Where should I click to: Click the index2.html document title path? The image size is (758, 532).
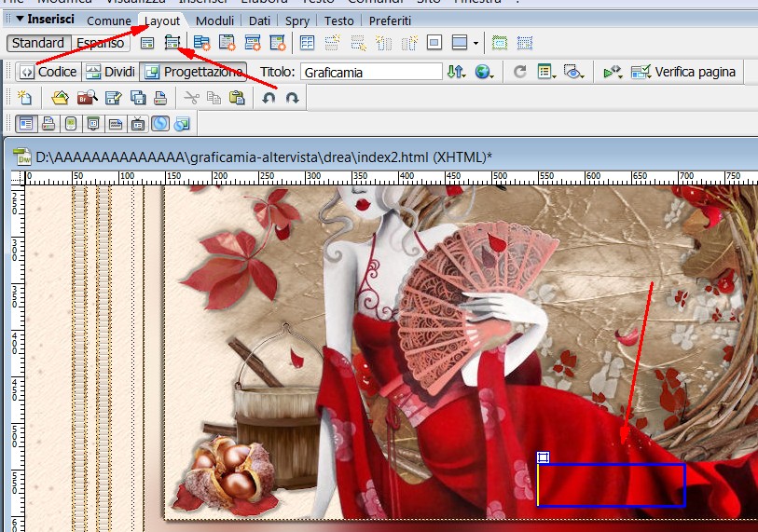tap(264, 157)
